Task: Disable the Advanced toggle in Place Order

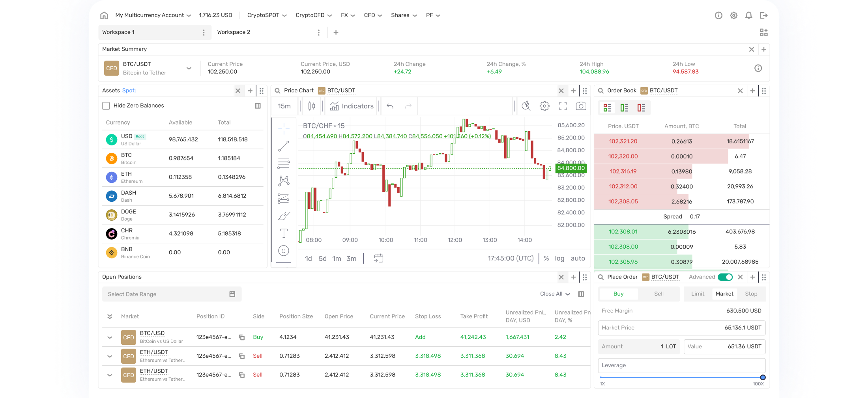Action: (x=725, y=277)
